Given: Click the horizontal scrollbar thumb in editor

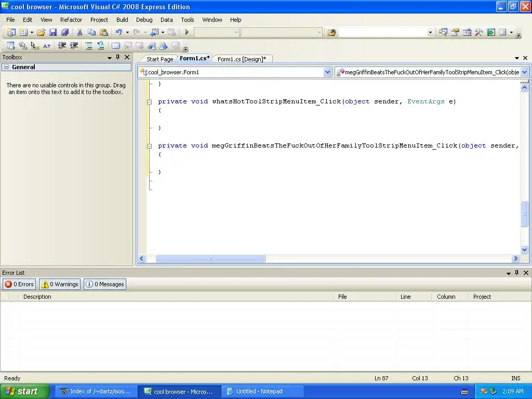Looking at the screenshot, I should [x=210, y=259].
